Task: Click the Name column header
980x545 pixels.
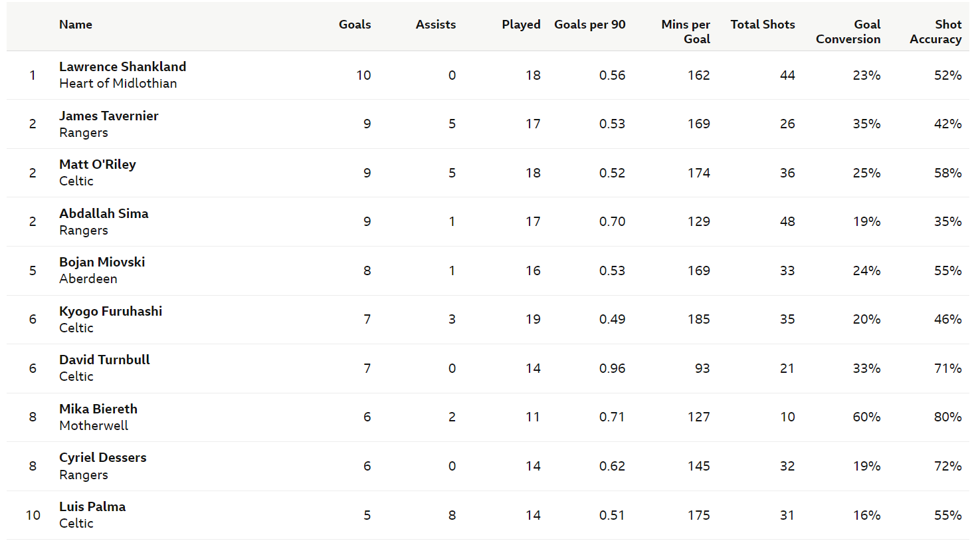Action: click(x=76, y=25)
